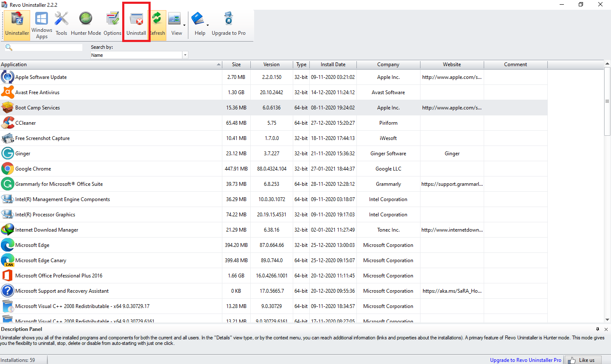Sort by Company column header

pyautogui.click(x=388, y=64)
